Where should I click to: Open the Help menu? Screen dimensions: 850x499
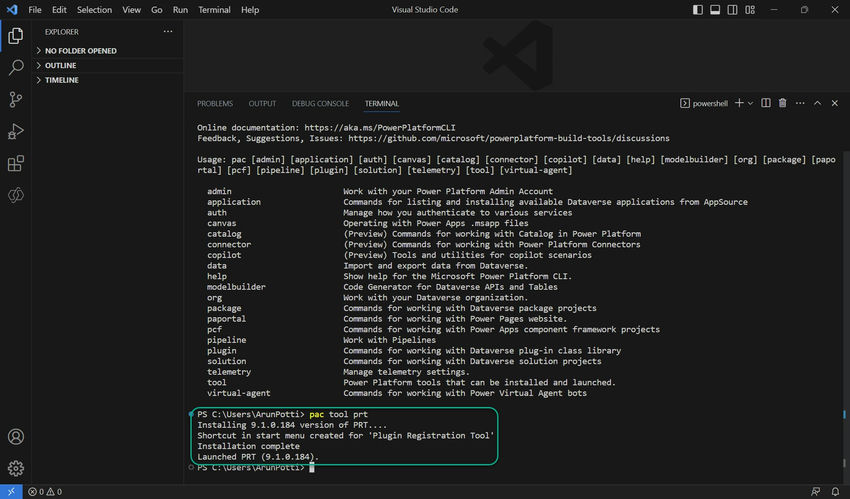[x=250, y=10]
